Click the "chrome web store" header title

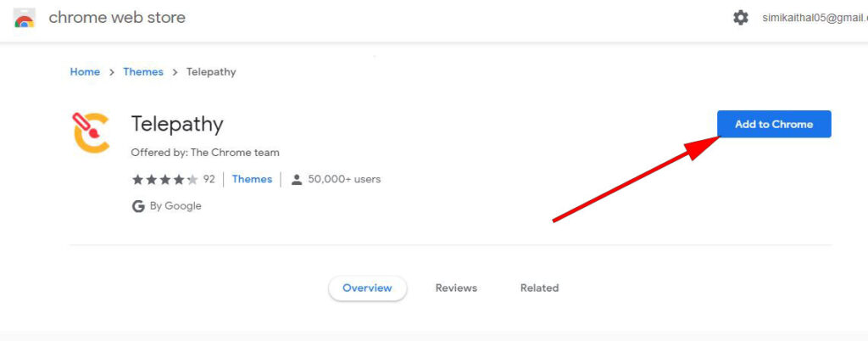[x=117, y=18]
